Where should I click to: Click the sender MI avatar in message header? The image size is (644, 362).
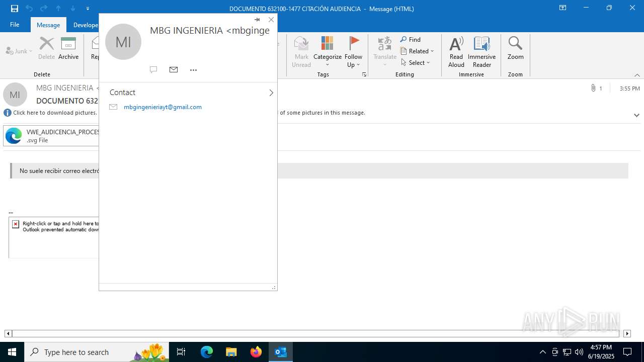(x=15, y=95)
